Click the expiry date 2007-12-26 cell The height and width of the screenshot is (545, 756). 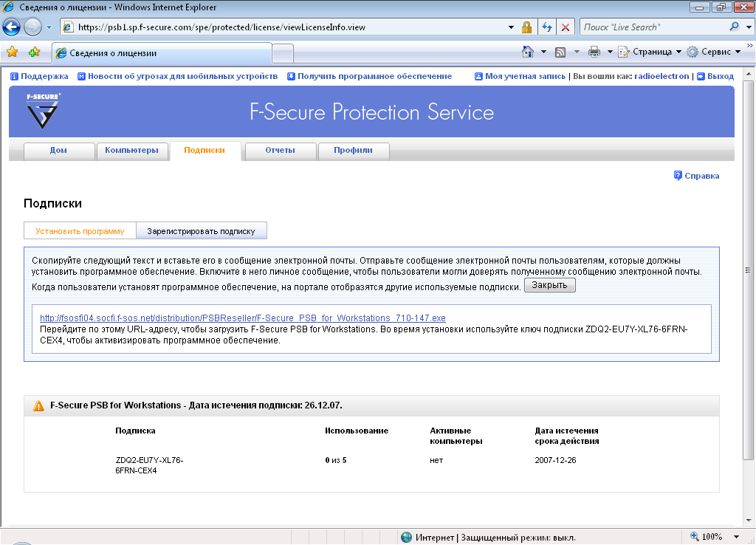[x=555, y=460]
